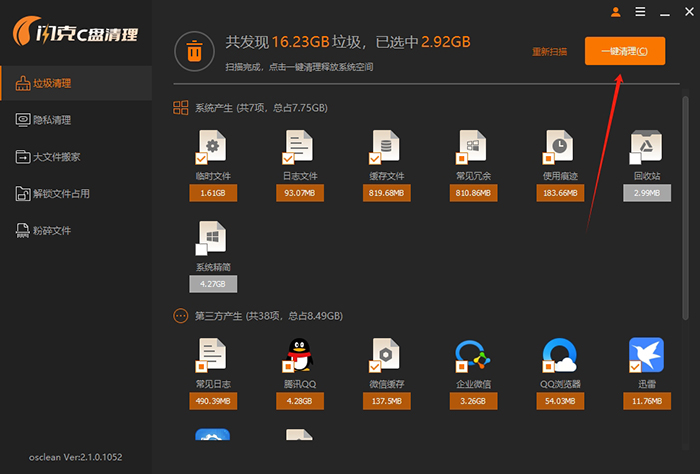Go to 粉碎文件 in sidebar
This screenshot has width=700, height=474.
coord(76,230)
